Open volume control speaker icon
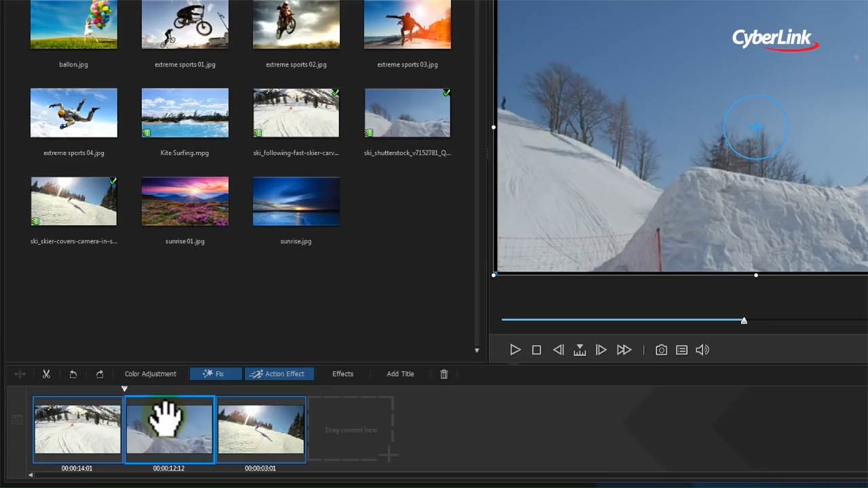The image size is (868, 488). [703, 350]
